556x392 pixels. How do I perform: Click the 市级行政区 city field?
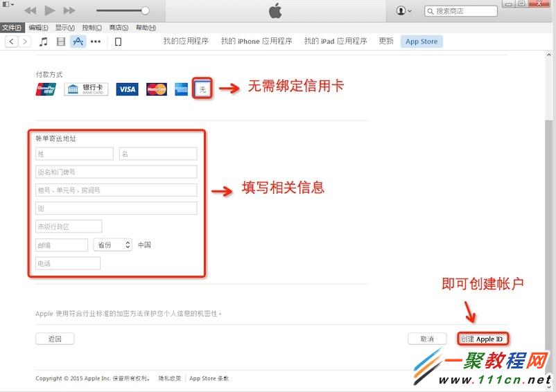pos(69,226)
